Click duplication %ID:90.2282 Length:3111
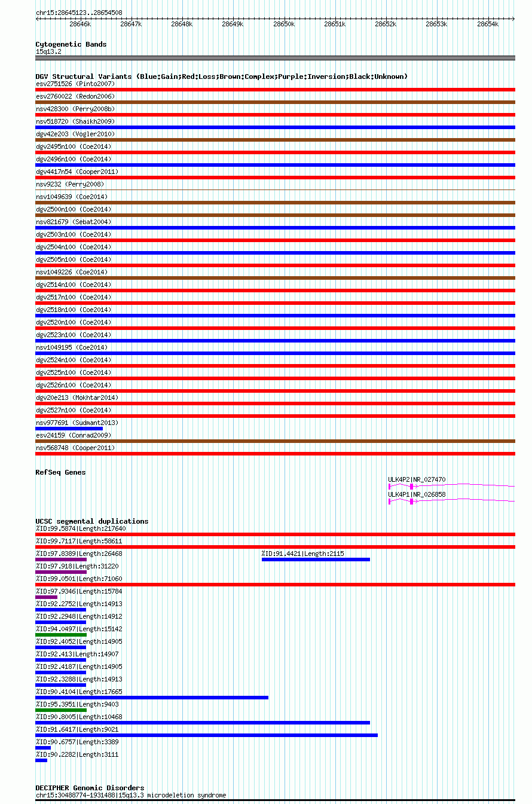Viewport: 532px width, 804px height. [x=77, y=754]
